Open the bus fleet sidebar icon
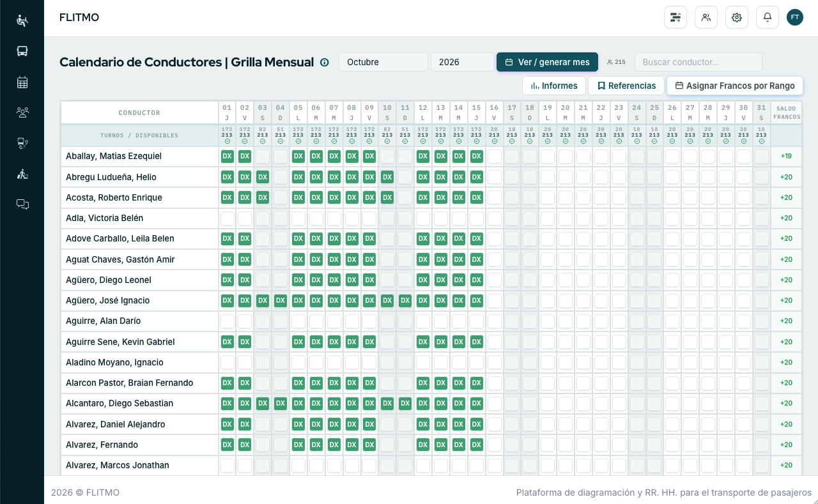The width and height of the screenshot is (818, 504). pos(22,51)
